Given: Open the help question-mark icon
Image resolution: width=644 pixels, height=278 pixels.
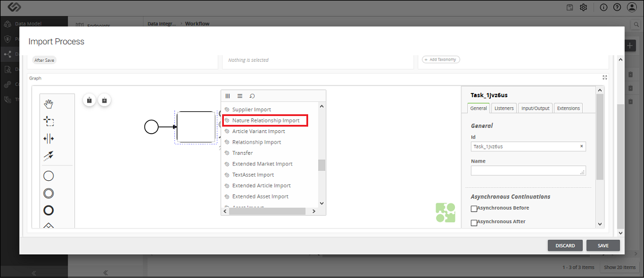Looking at the screenshot, I should tap(617, 8).
